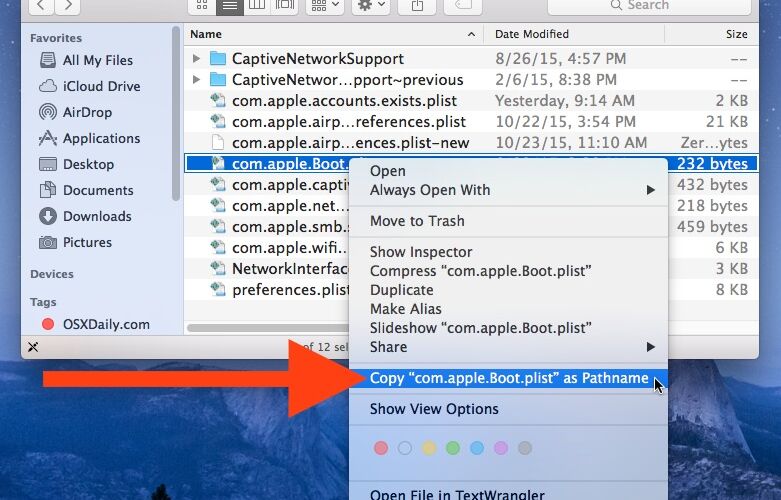This screenshot has height=500, width=781.
Task: Select the CaptiveNetworkSupport folder icon
Action: tap(218, 59)
